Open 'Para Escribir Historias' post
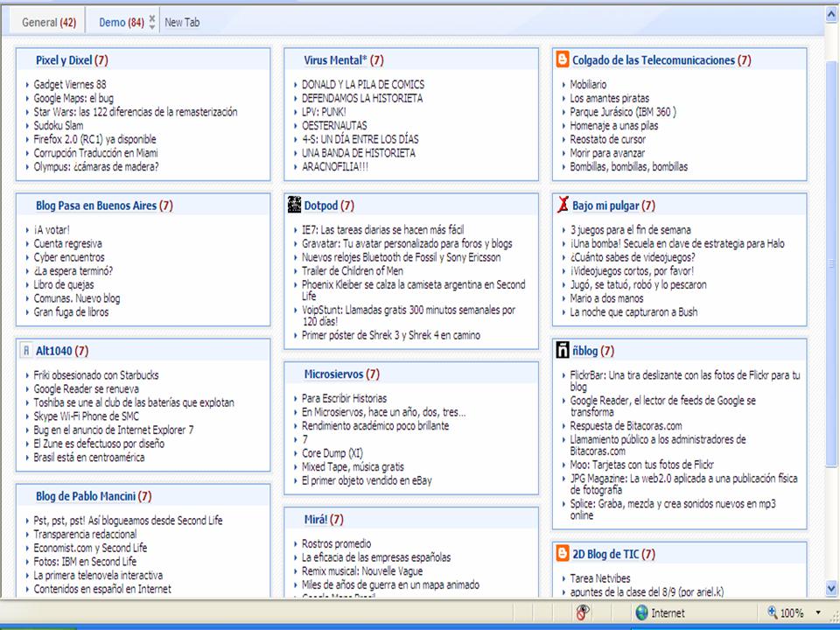The image size is (840, 630). 345,398
